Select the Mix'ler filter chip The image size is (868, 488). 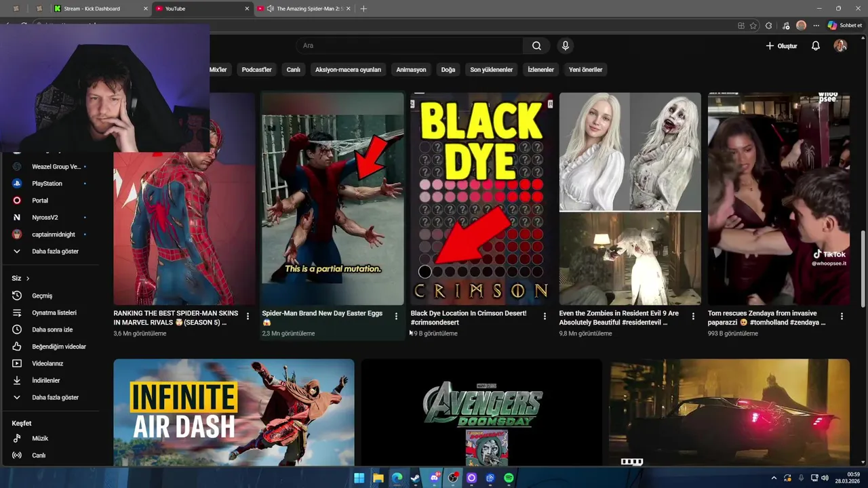(218, 70)
